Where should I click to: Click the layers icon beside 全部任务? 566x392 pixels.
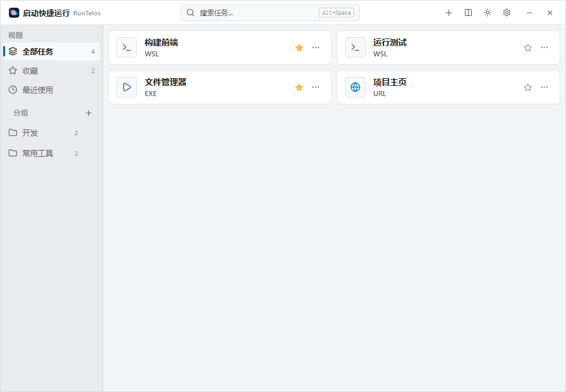click(13, 51)
